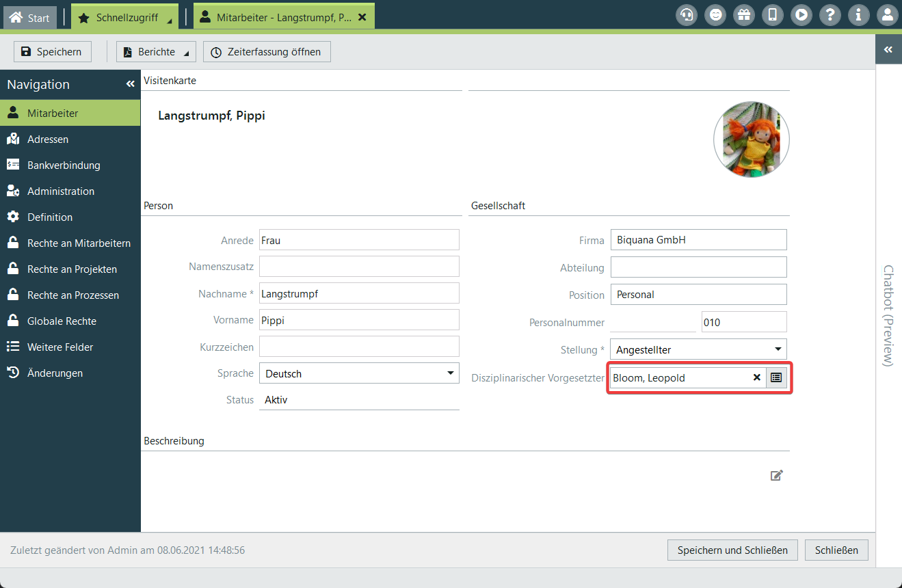Expand the Chatbot side panel
902x588 pixels.
point(888,49)
